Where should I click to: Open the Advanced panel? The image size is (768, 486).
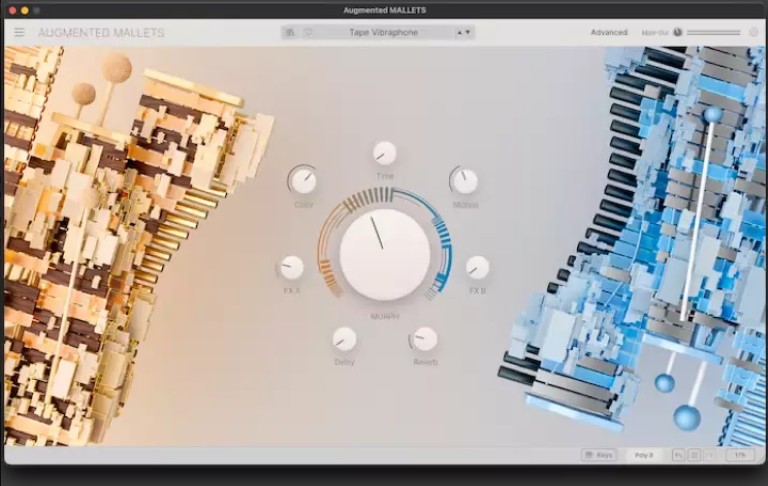point(609,32)
